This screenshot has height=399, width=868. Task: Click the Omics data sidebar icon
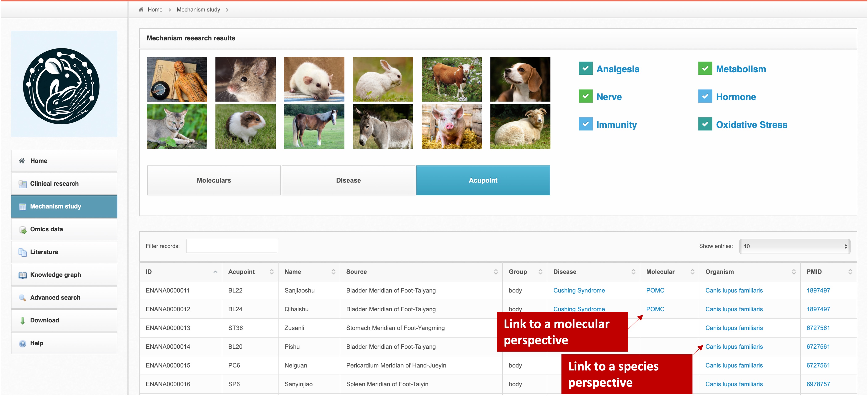(x=23, y=230)
